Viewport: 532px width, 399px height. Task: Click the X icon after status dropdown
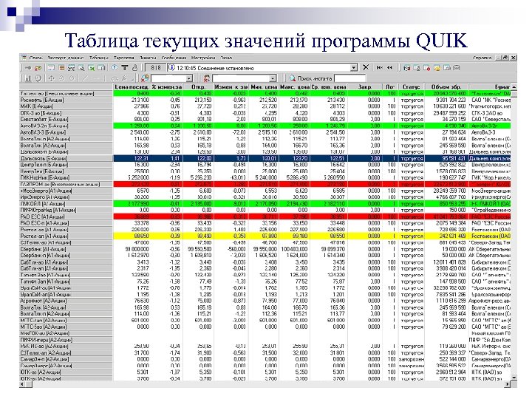366,67
